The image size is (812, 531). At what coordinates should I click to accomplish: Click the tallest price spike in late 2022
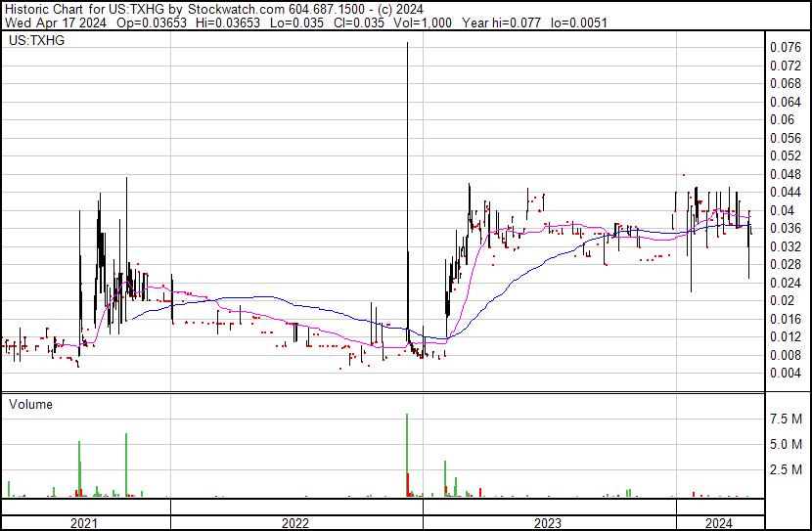pyautogui.click(x=408, y=192)
